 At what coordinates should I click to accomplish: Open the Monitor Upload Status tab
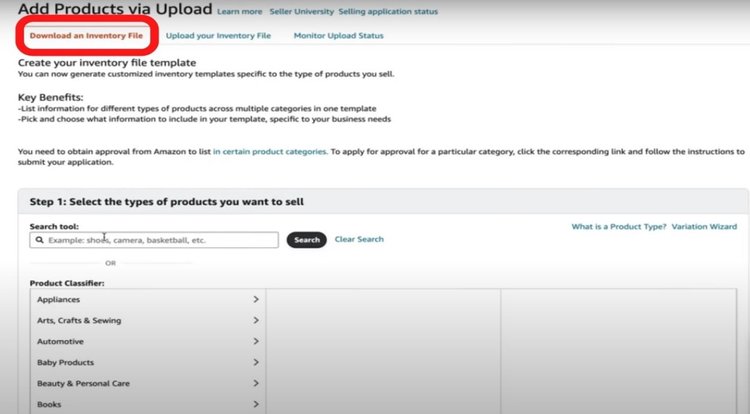coord(339,35)
